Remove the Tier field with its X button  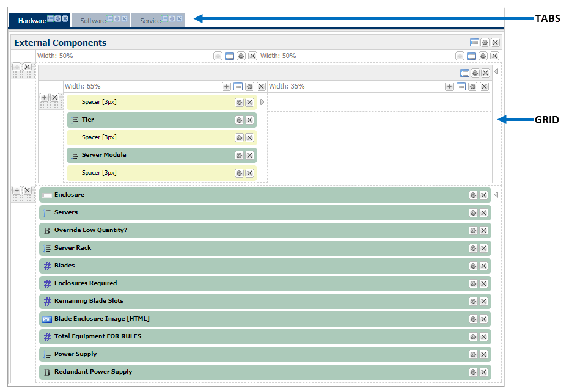pyautogui.click(x=250, y=120)
